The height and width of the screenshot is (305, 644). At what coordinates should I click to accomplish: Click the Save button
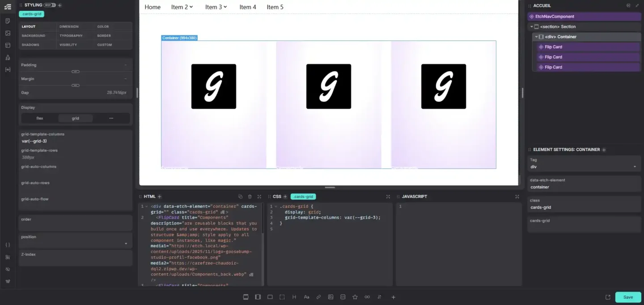coord(628,297)
